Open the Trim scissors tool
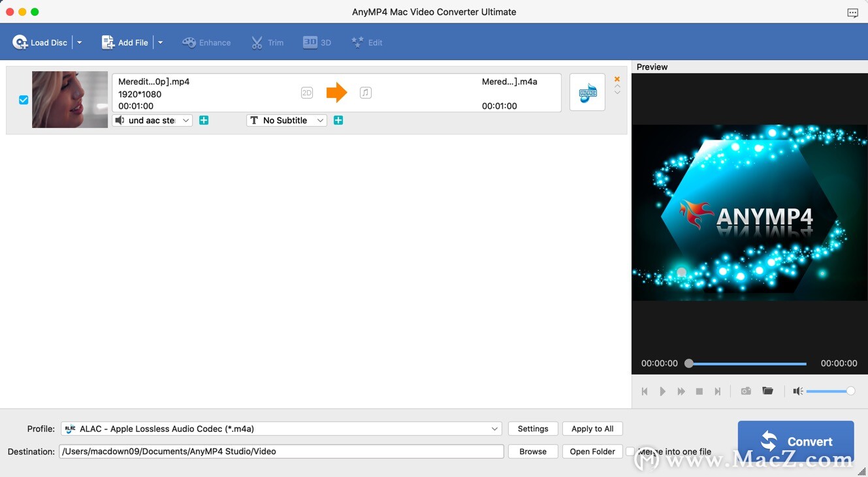Image resolution: width=868 pixels, height=477 pixels. coord(267,42)
